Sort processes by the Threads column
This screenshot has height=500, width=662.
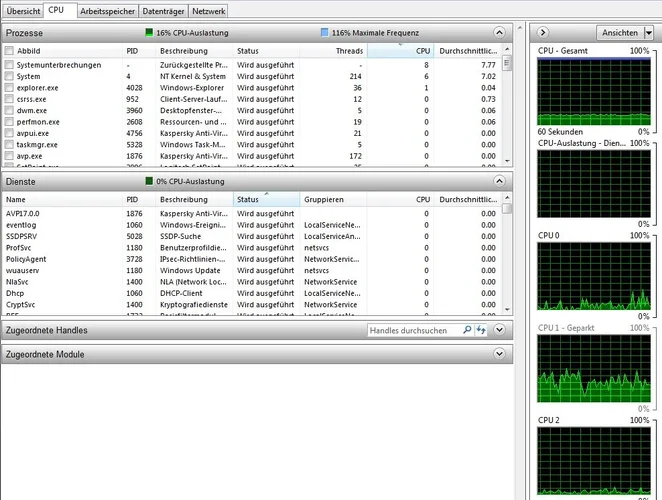[x=334, y=51]
